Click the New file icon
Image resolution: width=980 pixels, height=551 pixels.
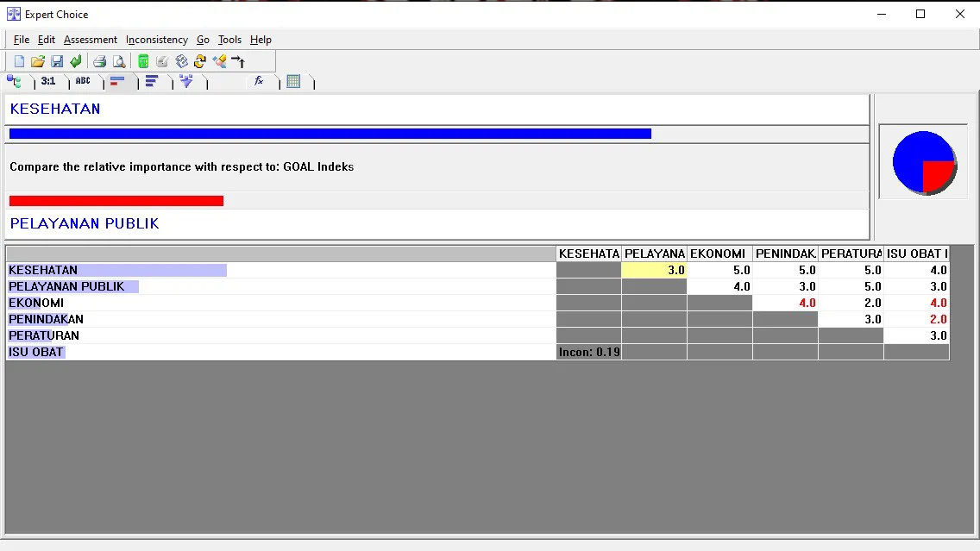click(19, 61)
